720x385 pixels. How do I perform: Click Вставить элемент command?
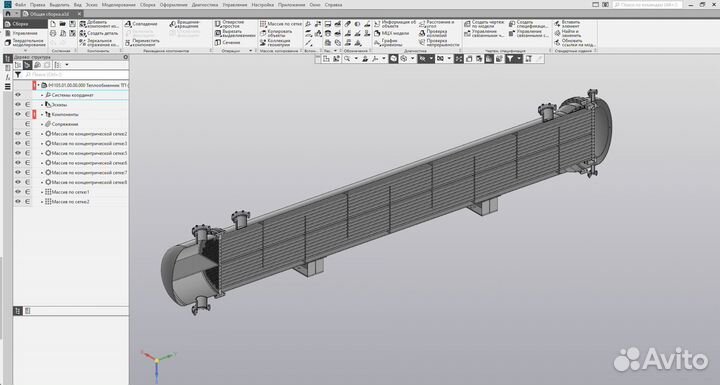[x=568, y=24]
